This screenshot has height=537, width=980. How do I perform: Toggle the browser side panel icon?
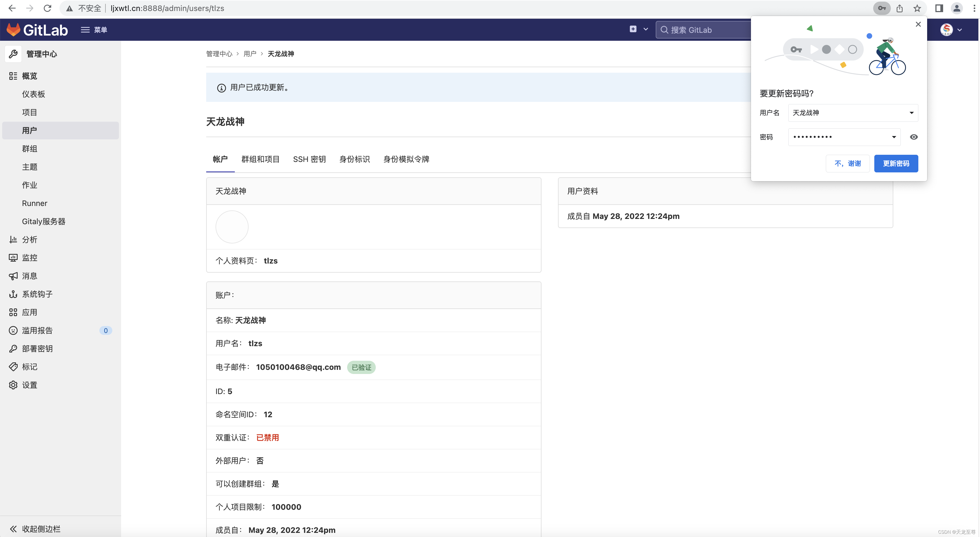click(x=939, y=8)
